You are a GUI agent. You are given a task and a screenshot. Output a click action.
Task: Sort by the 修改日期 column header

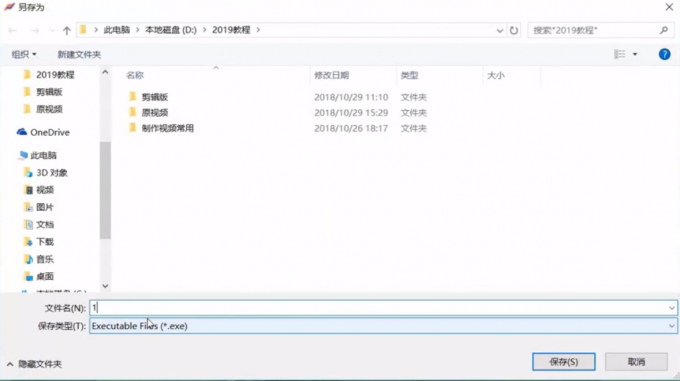click(331, 75)
